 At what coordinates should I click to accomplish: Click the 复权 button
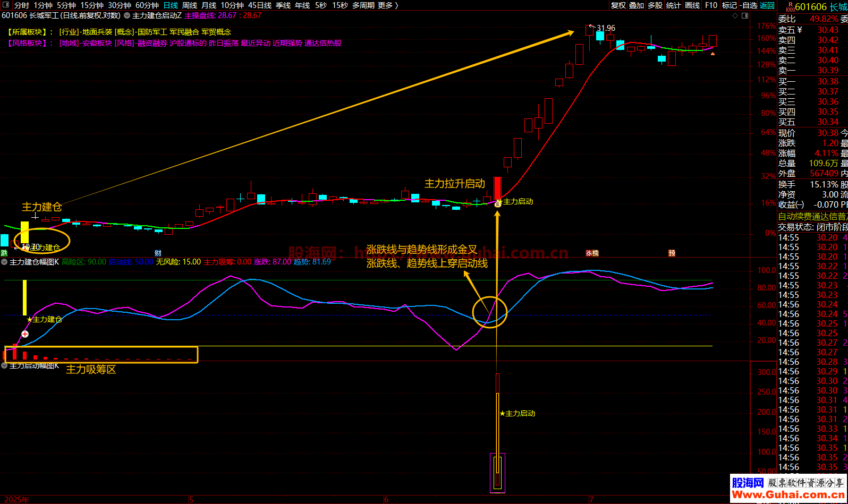618,5
